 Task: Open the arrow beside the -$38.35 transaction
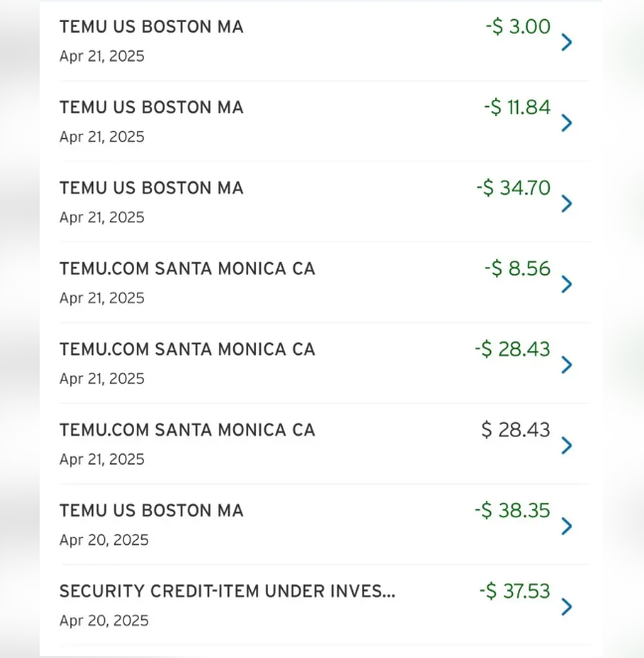(567, 526)
